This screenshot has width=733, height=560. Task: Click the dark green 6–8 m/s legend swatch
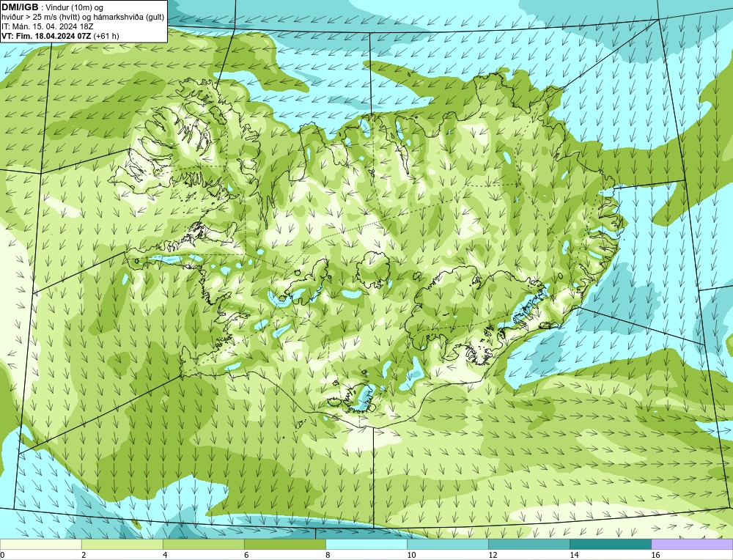tap(284, 544)
